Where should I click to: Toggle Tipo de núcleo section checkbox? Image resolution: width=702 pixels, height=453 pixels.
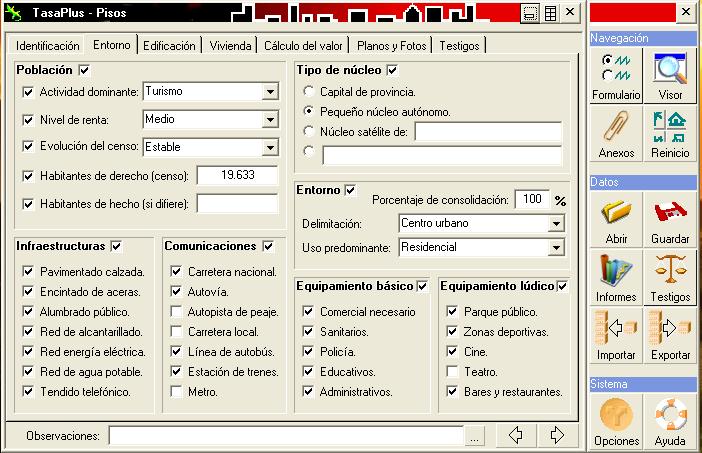click(x=393, y=70)
